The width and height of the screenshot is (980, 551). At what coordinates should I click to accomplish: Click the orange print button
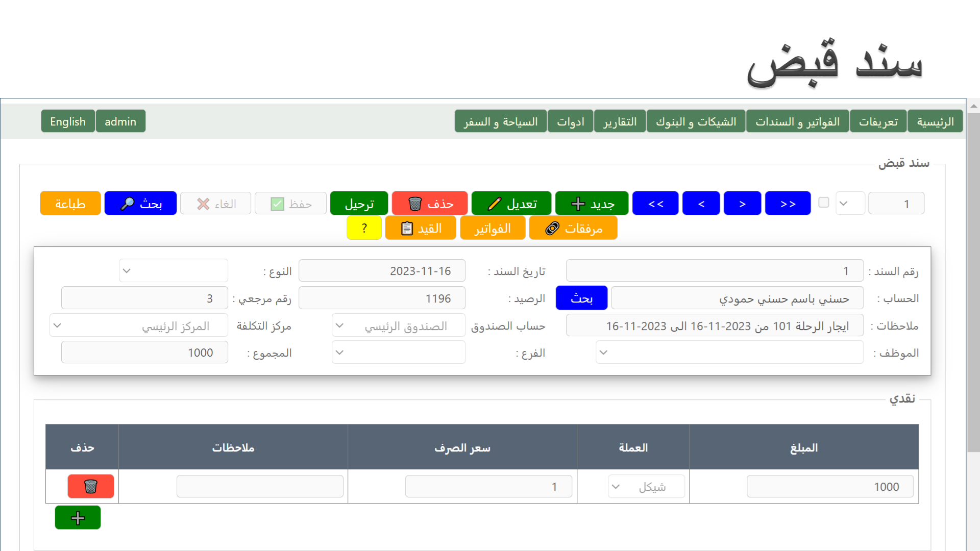click(70, 204)
